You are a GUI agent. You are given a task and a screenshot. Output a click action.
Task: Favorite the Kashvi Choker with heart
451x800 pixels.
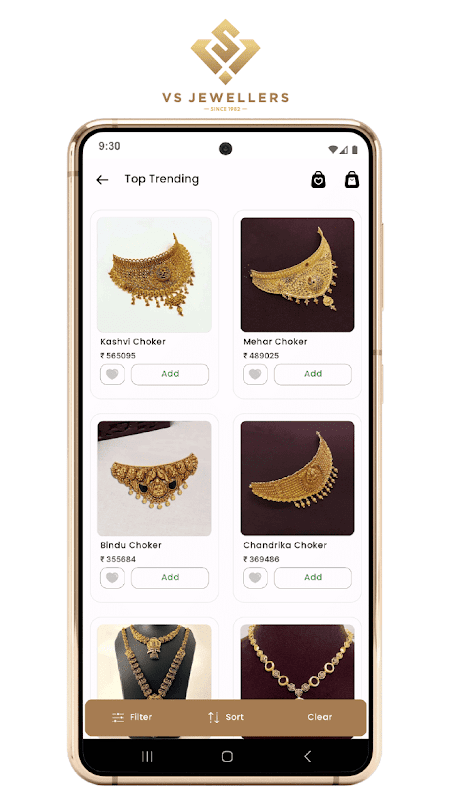pyautogui.click(x=112, y=374)
